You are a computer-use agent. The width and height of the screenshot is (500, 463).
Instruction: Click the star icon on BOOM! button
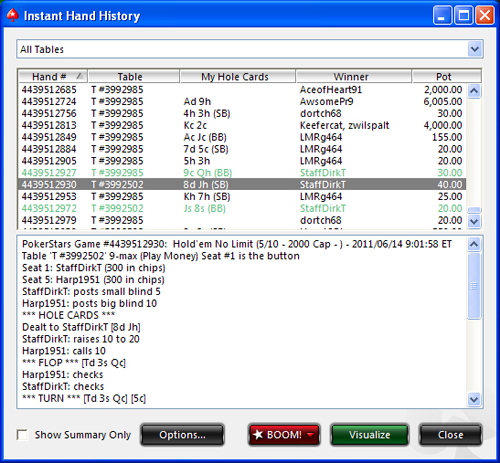click(258, 435)
